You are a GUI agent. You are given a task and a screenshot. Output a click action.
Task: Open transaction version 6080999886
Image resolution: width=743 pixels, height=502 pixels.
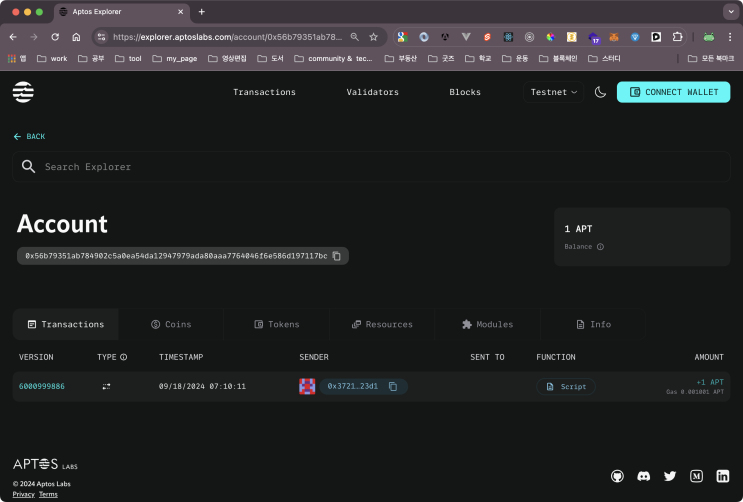[x=42, y=386]
